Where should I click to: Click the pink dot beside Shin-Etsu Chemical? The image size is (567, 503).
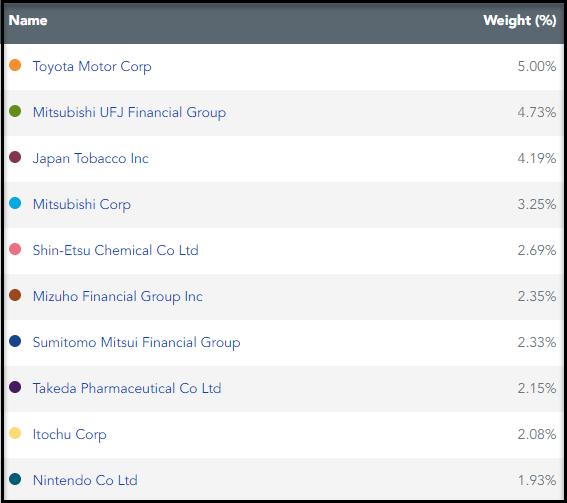(15, 249)
